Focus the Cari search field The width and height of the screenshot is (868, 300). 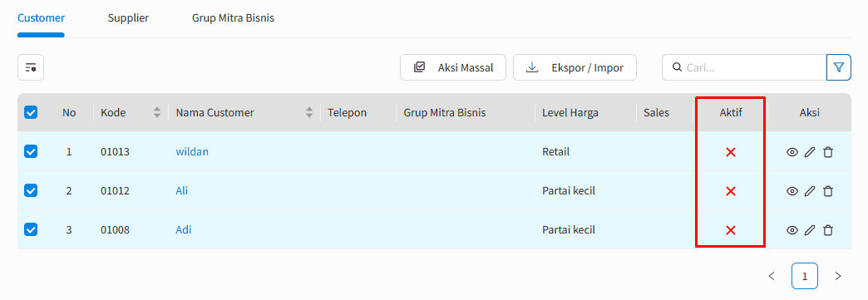point(744,67)
